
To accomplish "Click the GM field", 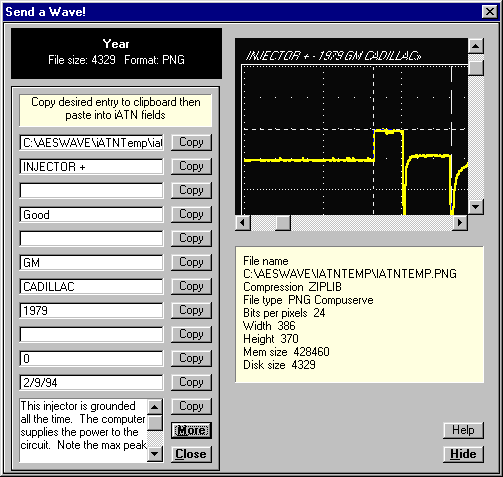I will 92,263.
